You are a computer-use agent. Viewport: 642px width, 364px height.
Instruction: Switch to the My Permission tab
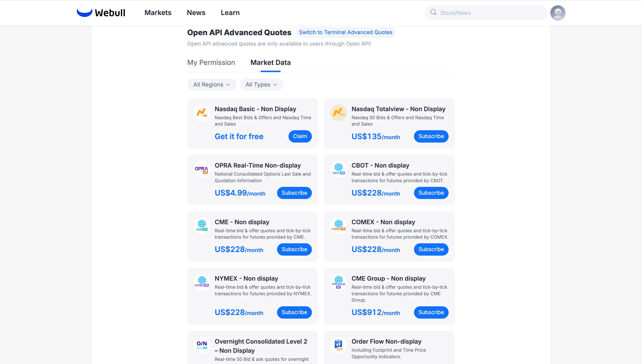coord(211,63)
